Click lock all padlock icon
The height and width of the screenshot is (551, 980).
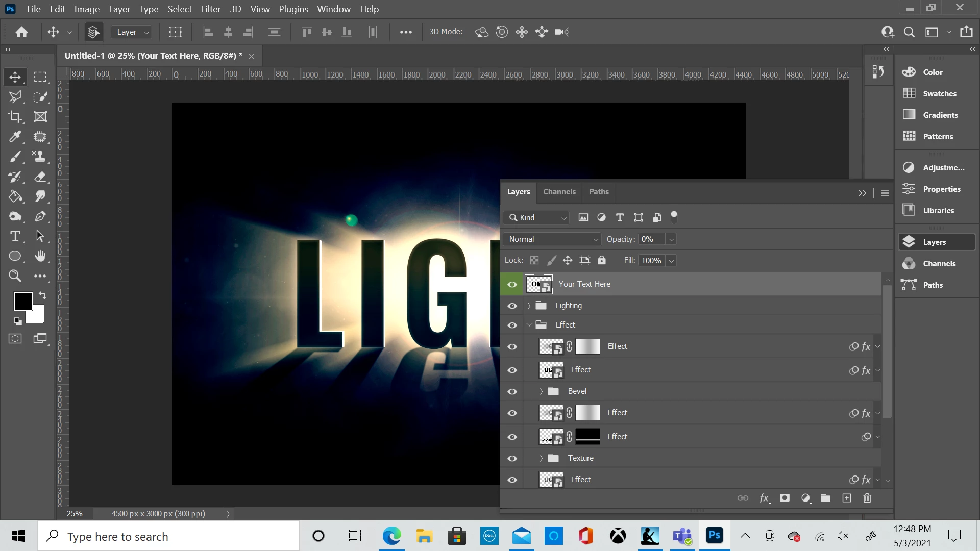tap(602, 261)
